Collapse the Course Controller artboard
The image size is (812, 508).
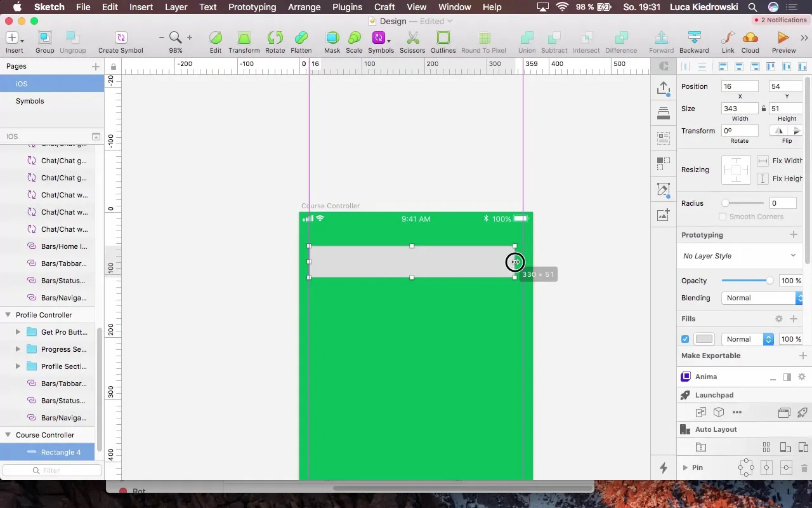click(x=8, y=435)
